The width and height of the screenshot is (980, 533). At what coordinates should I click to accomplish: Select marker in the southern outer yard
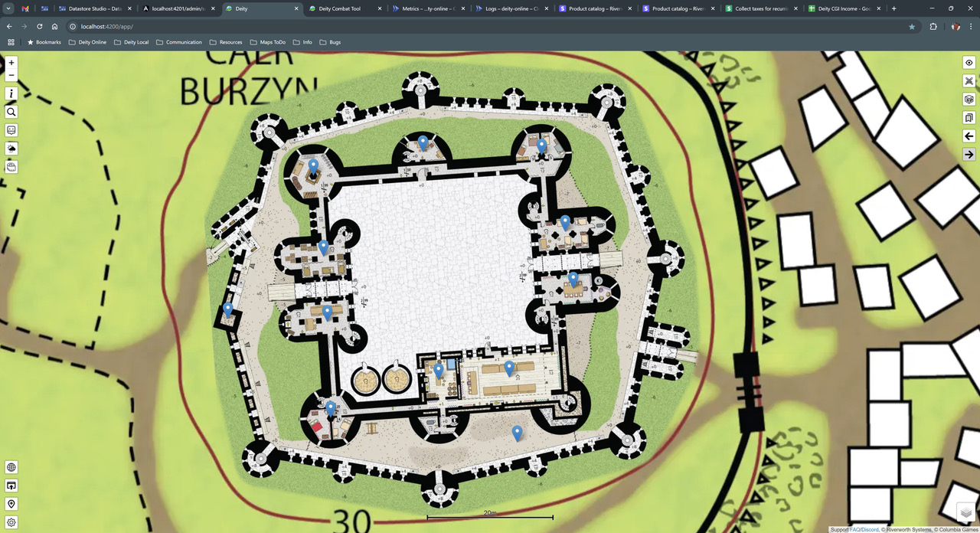(517, 433)
